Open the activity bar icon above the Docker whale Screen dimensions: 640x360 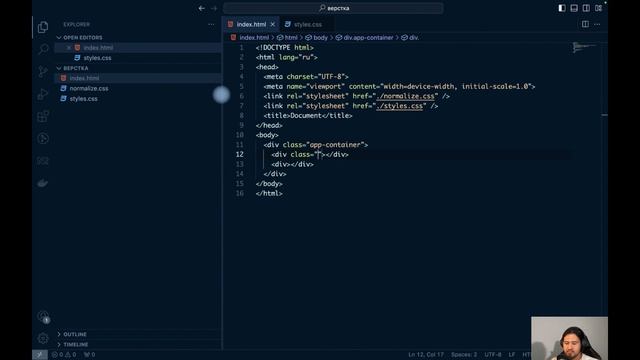click(43, 161)
